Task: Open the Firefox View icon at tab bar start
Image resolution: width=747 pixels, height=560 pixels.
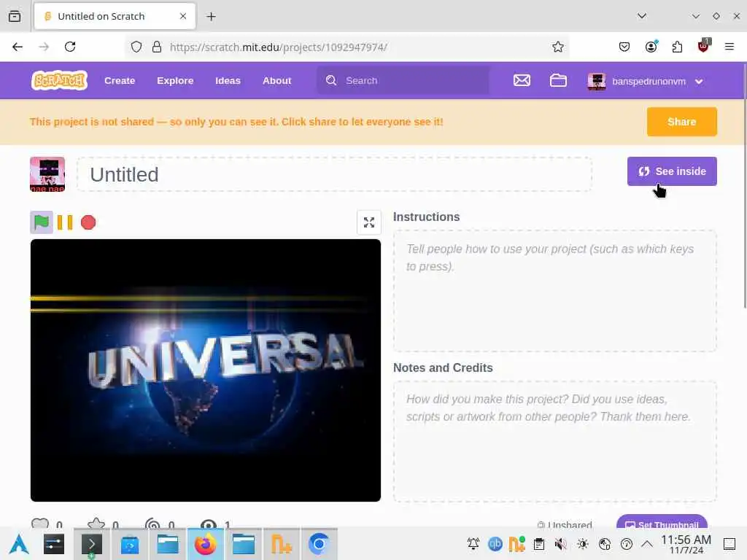Action: pyautogui.click(x=15, y=16)
